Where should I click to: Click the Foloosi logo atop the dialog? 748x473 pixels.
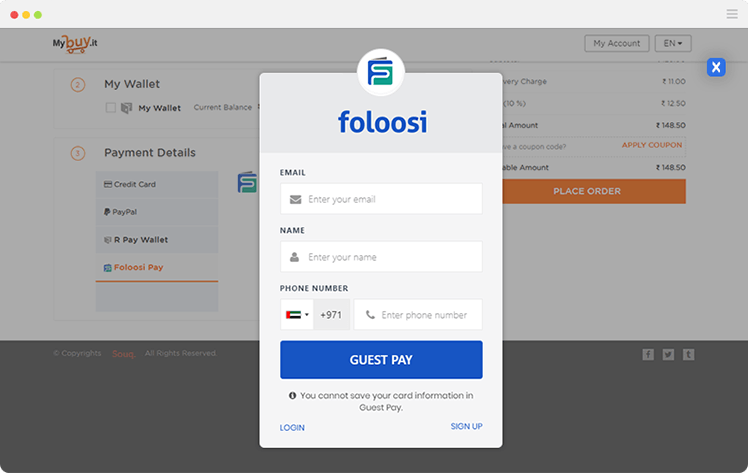pos(381,72)
